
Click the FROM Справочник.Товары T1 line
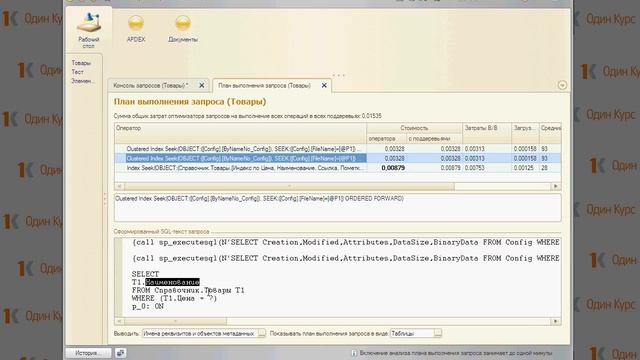pyautogui.click(x=188, y=290)
